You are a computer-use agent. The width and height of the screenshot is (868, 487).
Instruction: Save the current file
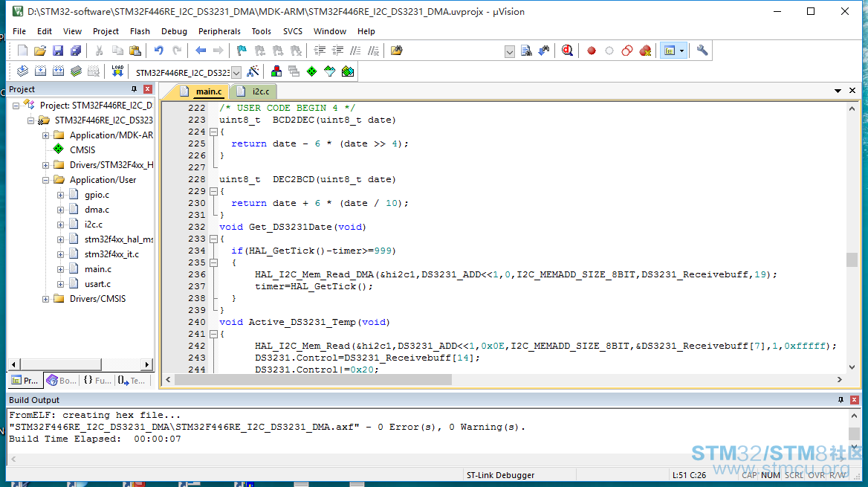[57, 51]
